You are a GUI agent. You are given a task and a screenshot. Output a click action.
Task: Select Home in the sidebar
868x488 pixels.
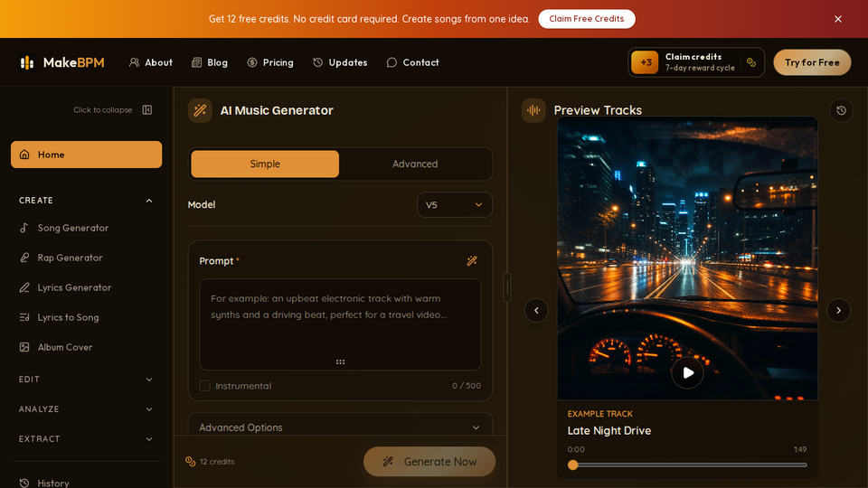pyautogui.click(x=87, y=155)
